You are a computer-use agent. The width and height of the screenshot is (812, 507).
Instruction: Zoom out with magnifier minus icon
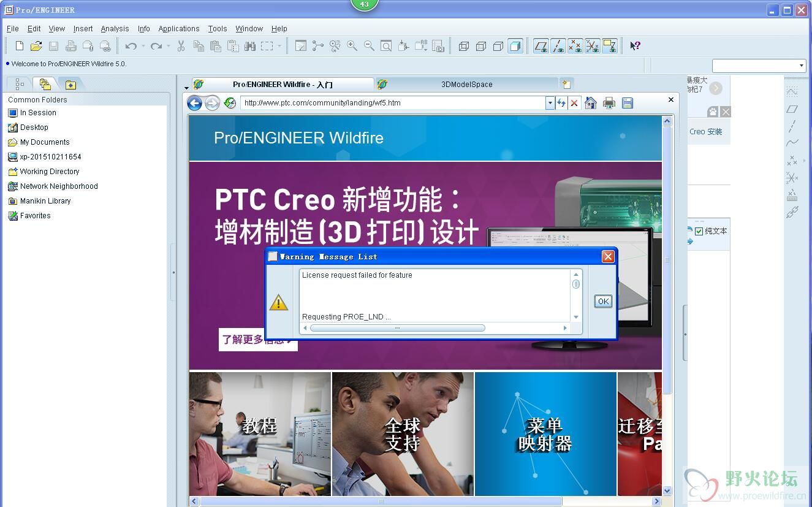coord(369,46)
